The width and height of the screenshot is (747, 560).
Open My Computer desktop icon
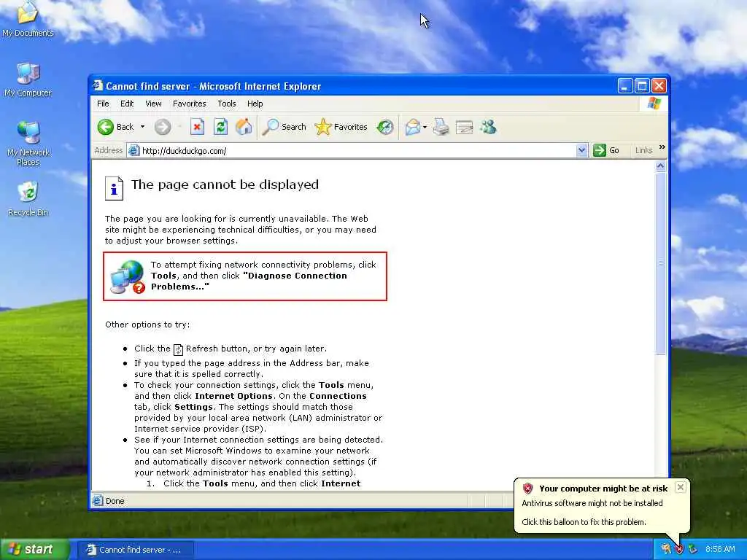coord(28,80)
